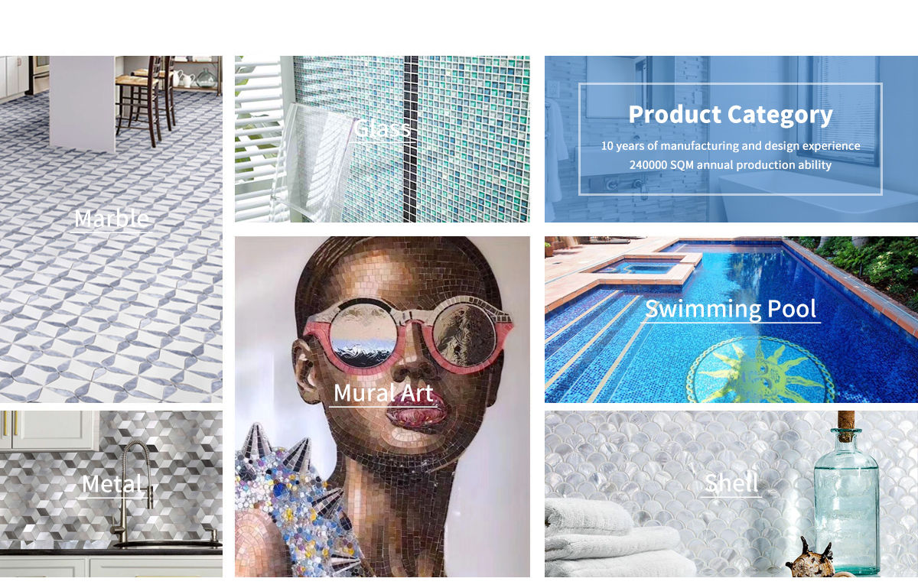
Task: Click the Product Category heading
Action: (731, 114)
